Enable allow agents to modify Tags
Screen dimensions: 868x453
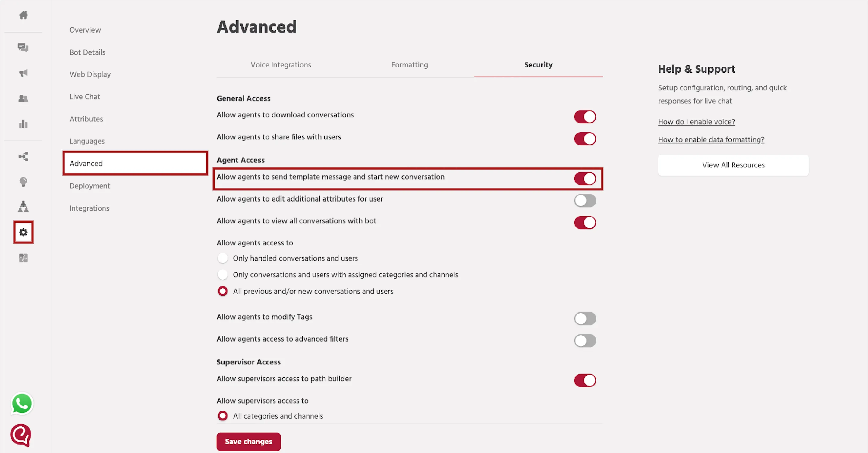tap(585, 319)
